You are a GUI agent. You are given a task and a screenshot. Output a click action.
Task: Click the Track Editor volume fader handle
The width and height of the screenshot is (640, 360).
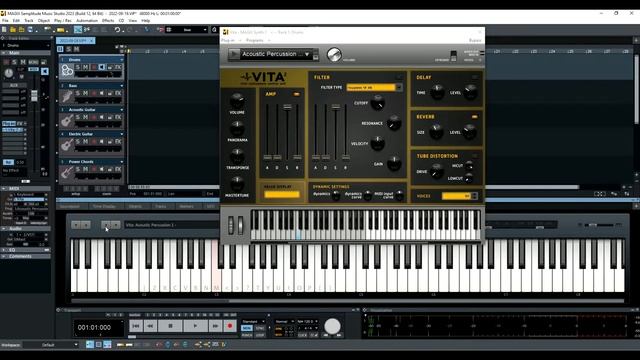click(x=34, y=95)
